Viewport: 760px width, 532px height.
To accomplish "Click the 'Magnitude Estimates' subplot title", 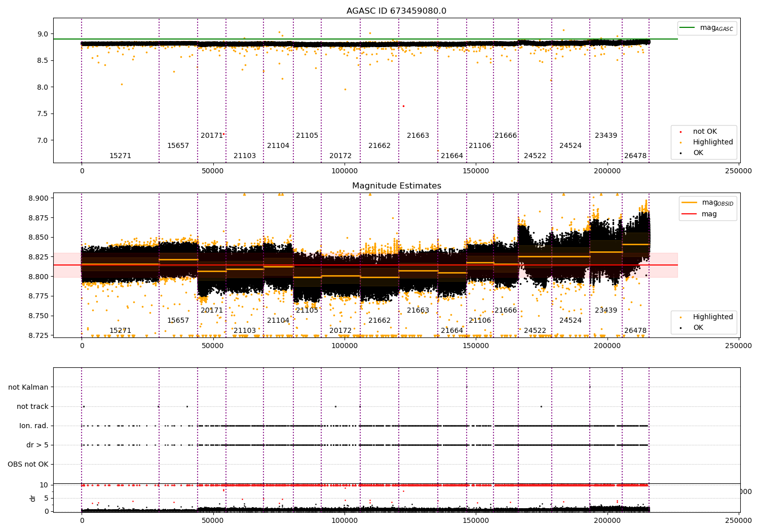I will coord(397,186).
